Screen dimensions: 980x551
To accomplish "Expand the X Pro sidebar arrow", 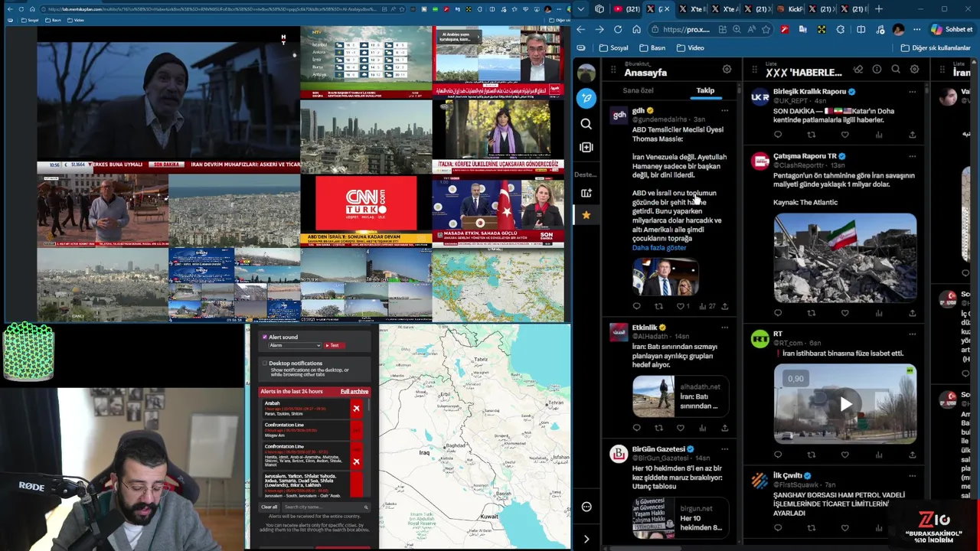I will click(586, 539).
